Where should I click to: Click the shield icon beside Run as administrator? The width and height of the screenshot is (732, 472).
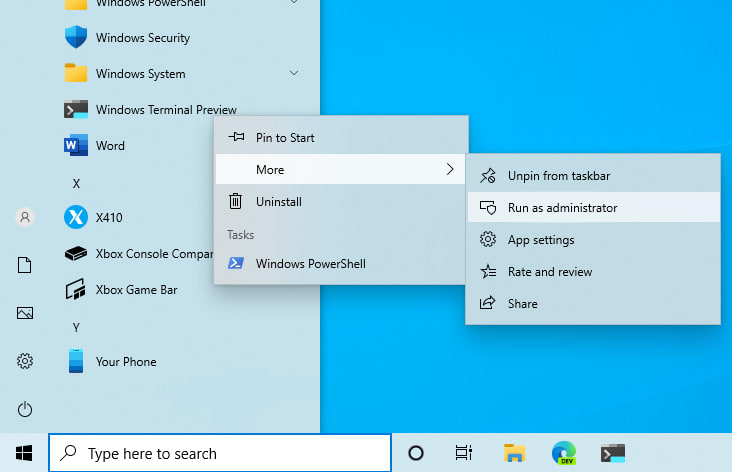pos(488,208)
